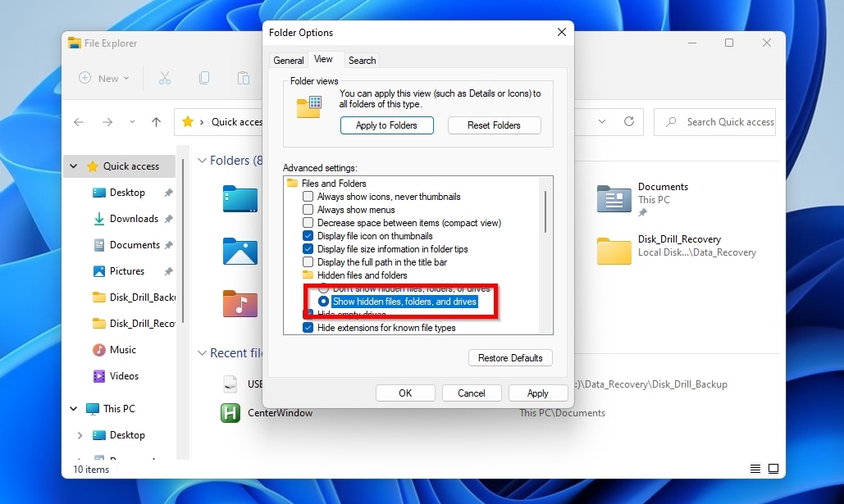Screen dimensions: 844x504
Task: Click the Paste icon in the toolbar
Action: [244, 78]
